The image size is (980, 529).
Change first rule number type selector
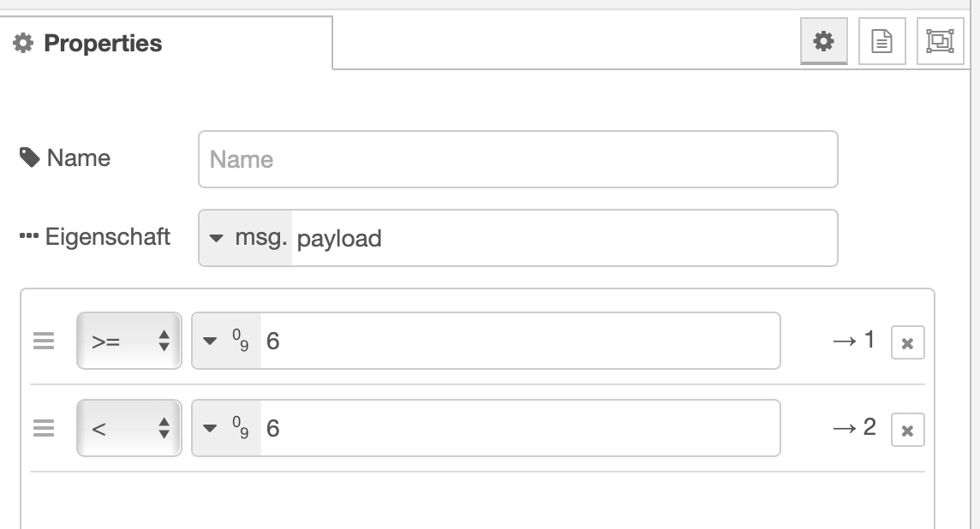(227, 342)
